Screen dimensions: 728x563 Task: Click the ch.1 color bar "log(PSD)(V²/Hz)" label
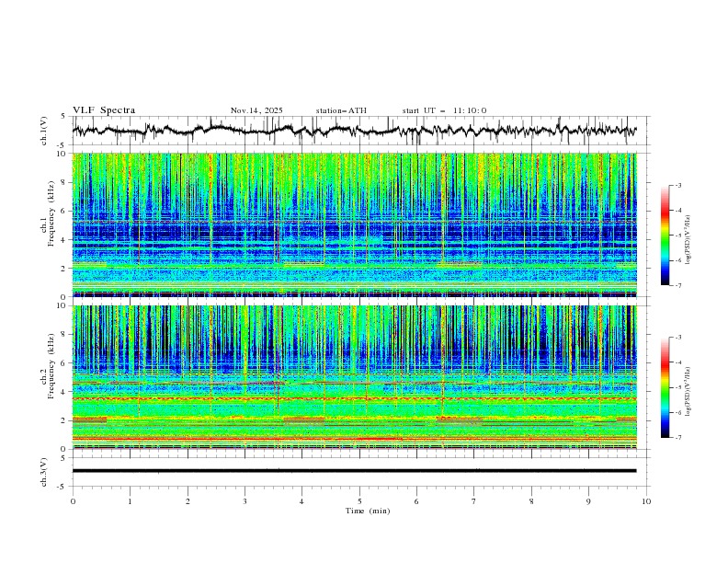[x=688, y=240]
